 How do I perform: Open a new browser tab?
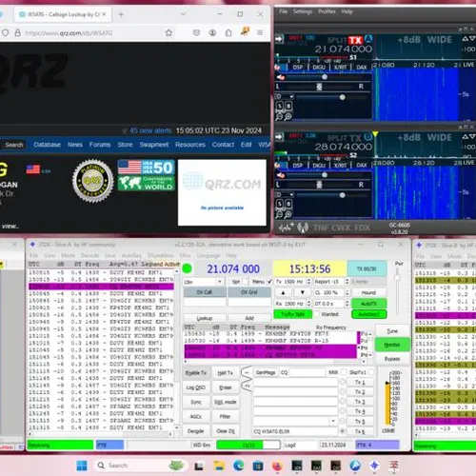121,14
